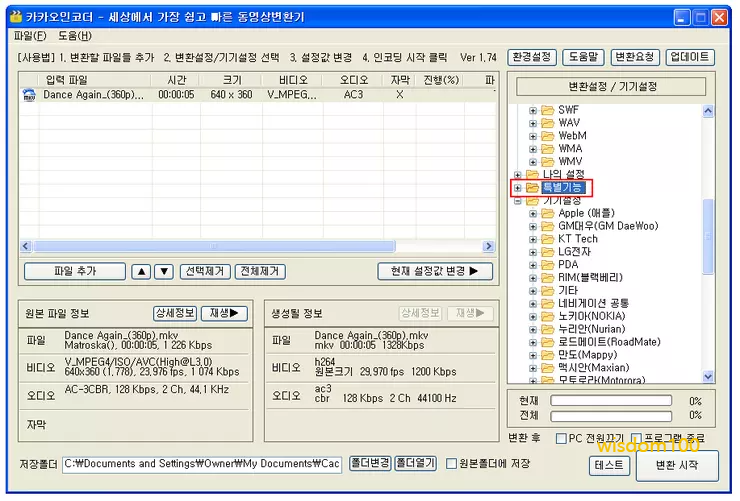
Task: Open 환경설정 settings
Action: 532,58
